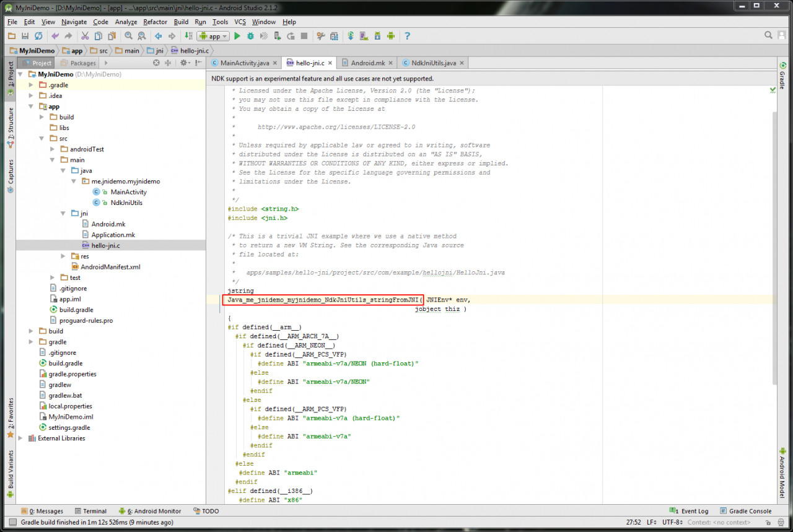Open the app run configuration dropdown
This screenshot has height=532, width=793.
tap(214, 37)
